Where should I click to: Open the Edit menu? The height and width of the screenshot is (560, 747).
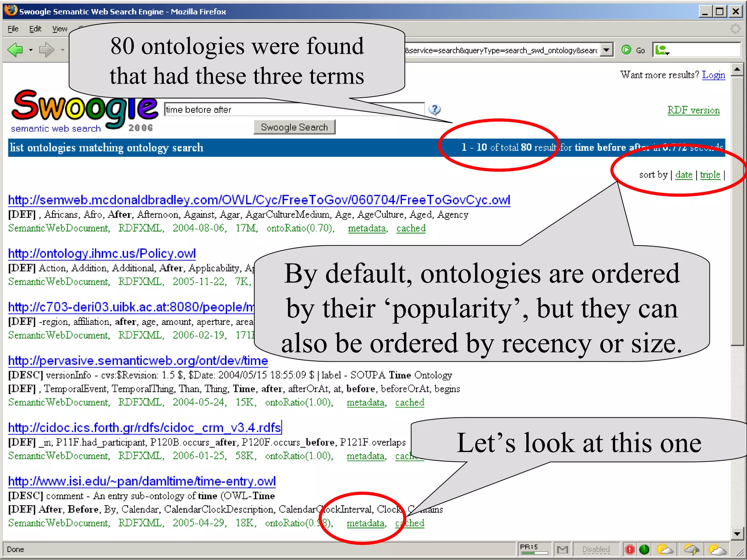35,29
